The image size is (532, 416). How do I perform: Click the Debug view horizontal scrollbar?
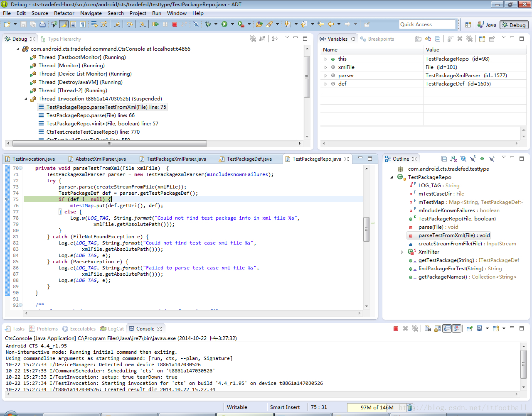pos(109,144)
